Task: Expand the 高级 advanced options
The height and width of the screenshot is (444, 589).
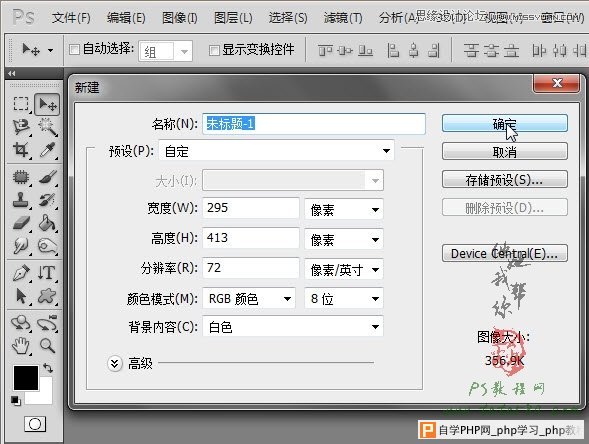Action: (x=115, y=363)
